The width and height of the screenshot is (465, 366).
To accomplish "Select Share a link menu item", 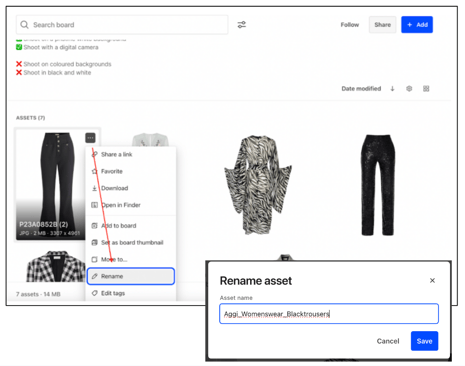I will tap(130, 154).
